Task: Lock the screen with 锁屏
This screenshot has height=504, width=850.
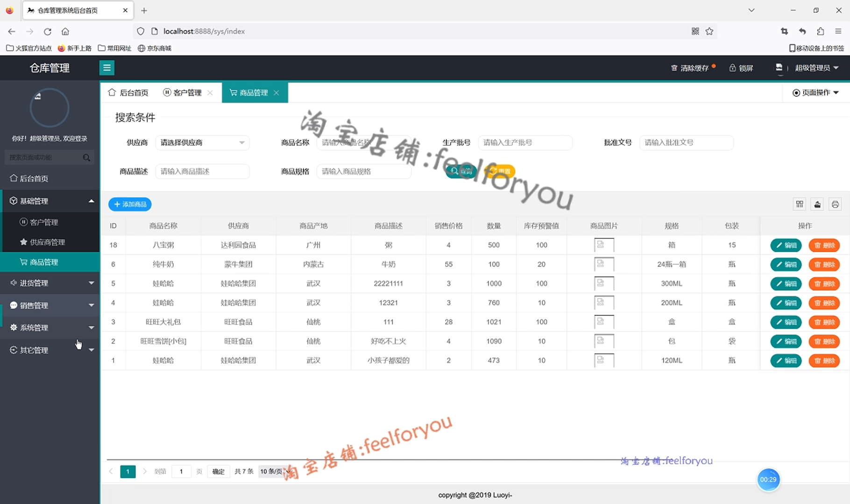Action: tap(741, 68)
